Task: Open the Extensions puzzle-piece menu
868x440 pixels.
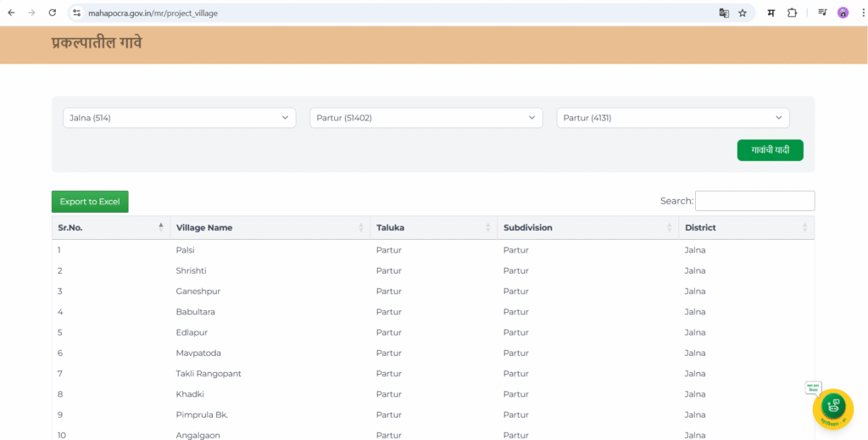Action: [x=793, y=13]
